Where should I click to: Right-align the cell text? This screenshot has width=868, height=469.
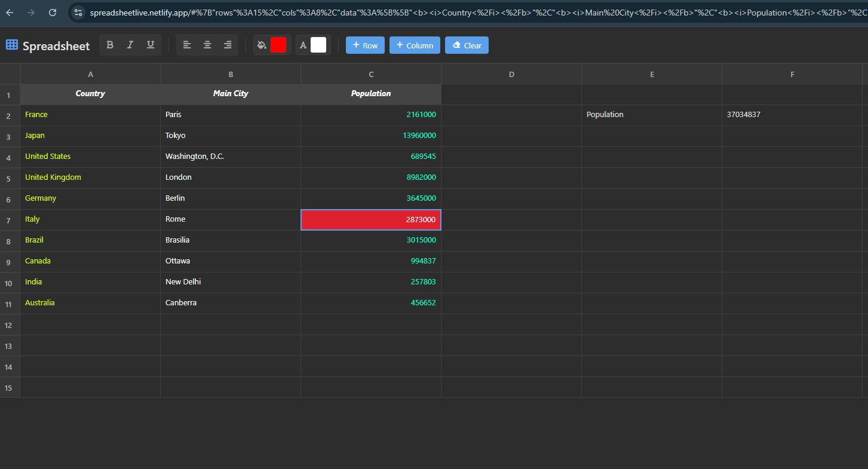pyautogui.click(x=226, y=44)
